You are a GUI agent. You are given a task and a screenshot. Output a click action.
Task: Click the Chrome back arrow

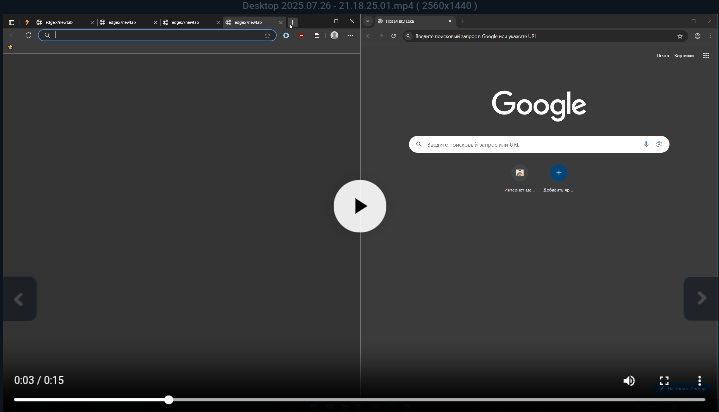point(368,36)
